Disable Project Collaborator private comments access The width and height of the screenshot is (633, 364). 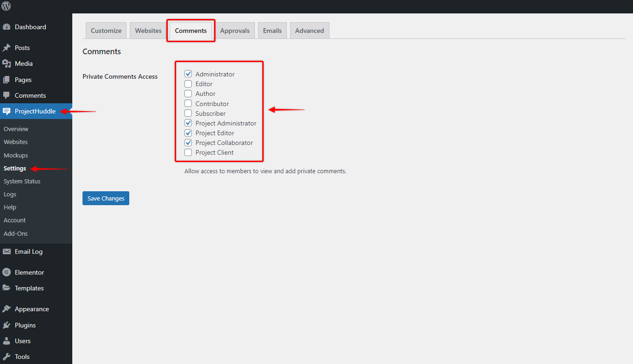click(x=188, y=143)
